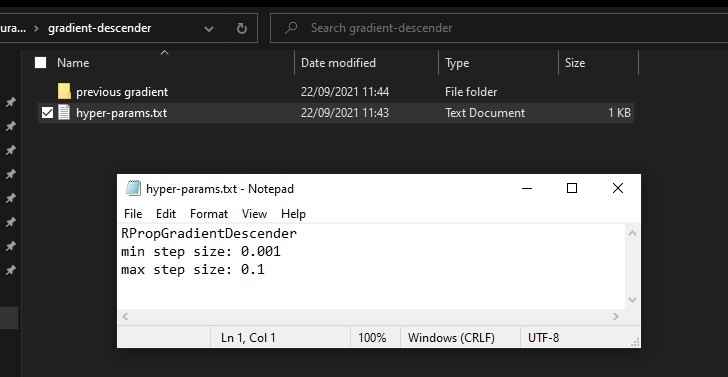The image size is (728, 377).
Task: Click the search magnifier icon
Action: 291,28
